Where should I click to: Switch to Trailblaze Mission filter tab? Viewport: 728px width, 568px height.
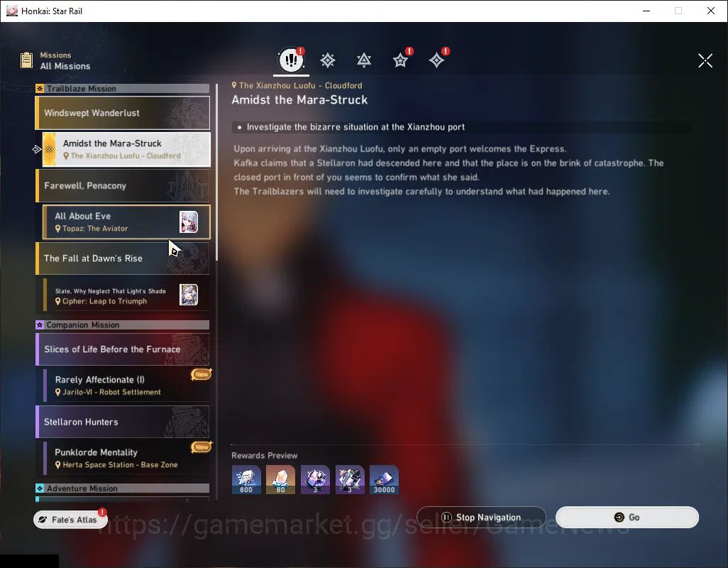pos(328,60)
